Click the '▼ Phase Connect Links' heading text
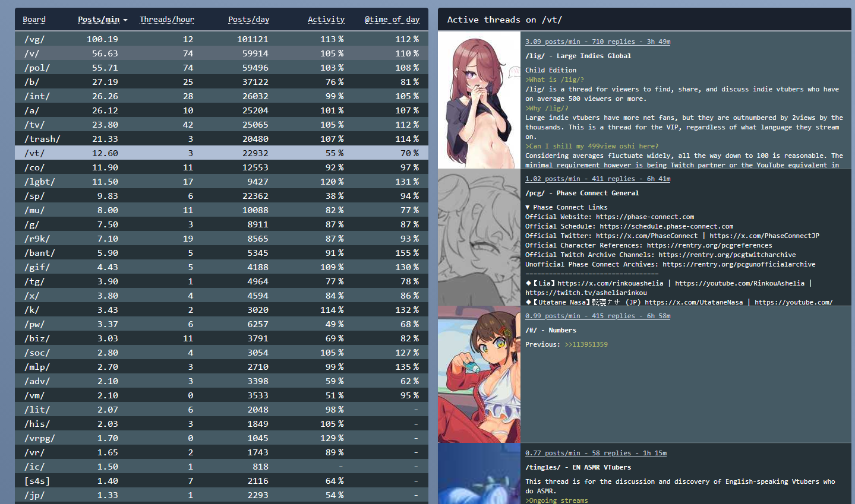 click(566, 207)
